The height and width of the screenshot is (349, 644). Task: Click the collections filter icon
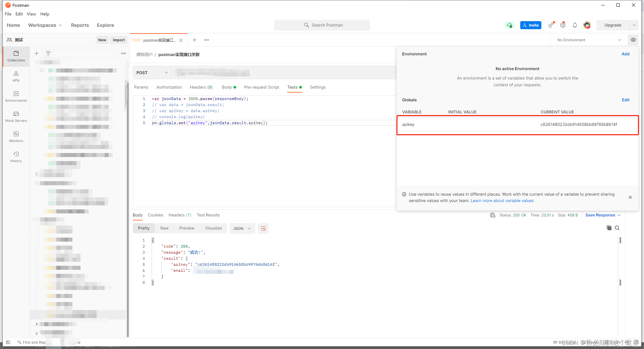click(48, 53)
